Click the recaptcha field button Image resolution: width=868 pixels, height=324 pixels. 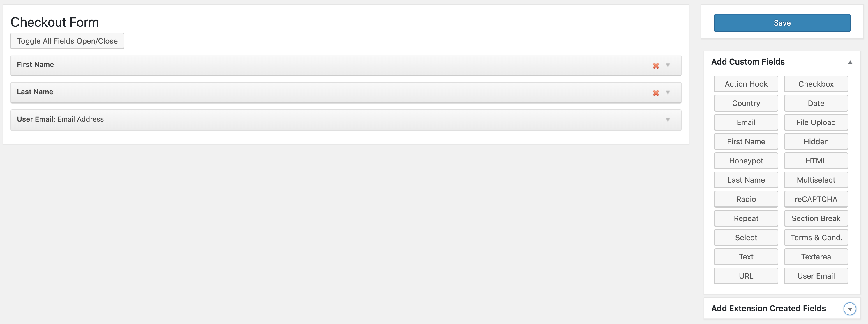point(815,198)
